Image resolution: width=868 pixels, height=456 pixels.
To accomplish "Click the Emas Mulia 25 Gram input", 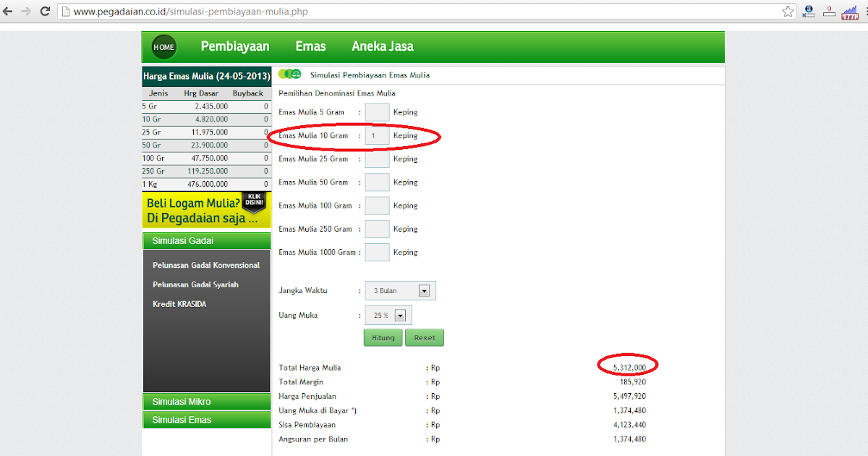I will click(377, 159).
